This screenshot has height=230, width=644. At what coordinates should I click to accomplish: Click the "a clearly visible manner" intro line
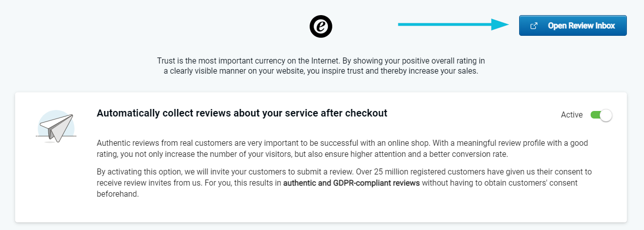coord(321,71)
